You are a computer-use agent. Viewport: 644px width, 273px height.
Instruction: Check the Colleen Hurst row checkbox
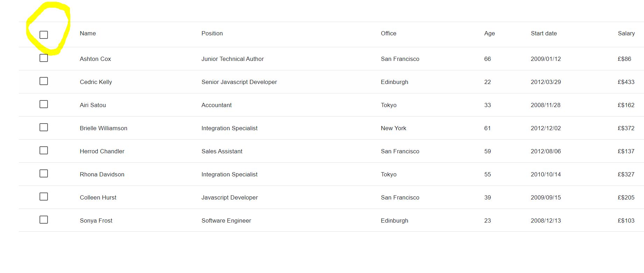pyautogui.click(x=44, y=196)
